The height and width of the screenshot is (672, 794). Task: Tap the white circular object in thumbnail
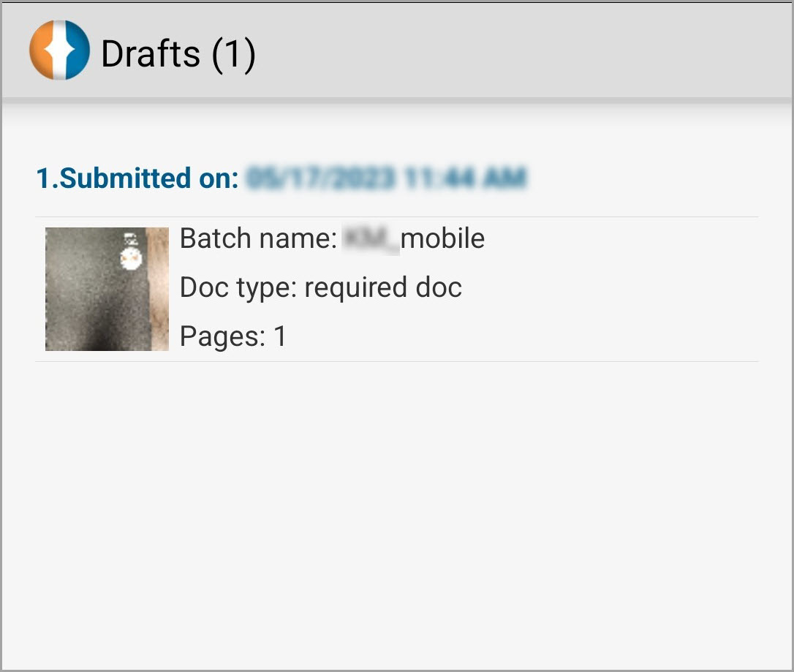tap(131, 258)
